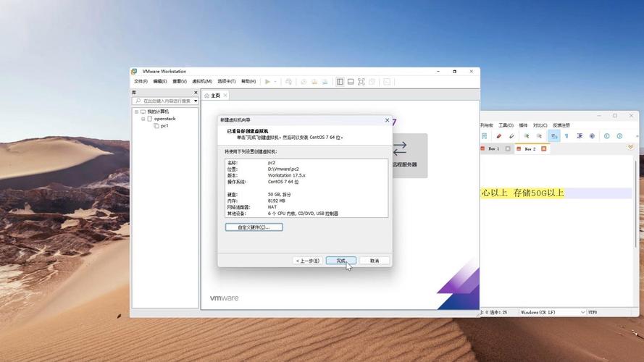Screen dimensions: 644x362
Task: Close the 主页 tab with its X
Action: [x=225, y=96]
